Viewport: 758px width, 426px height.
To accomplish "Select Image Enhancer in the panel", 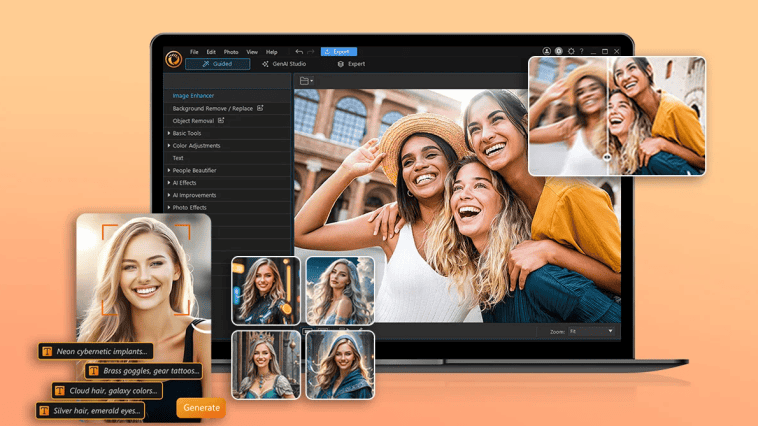I will (193, 96).
